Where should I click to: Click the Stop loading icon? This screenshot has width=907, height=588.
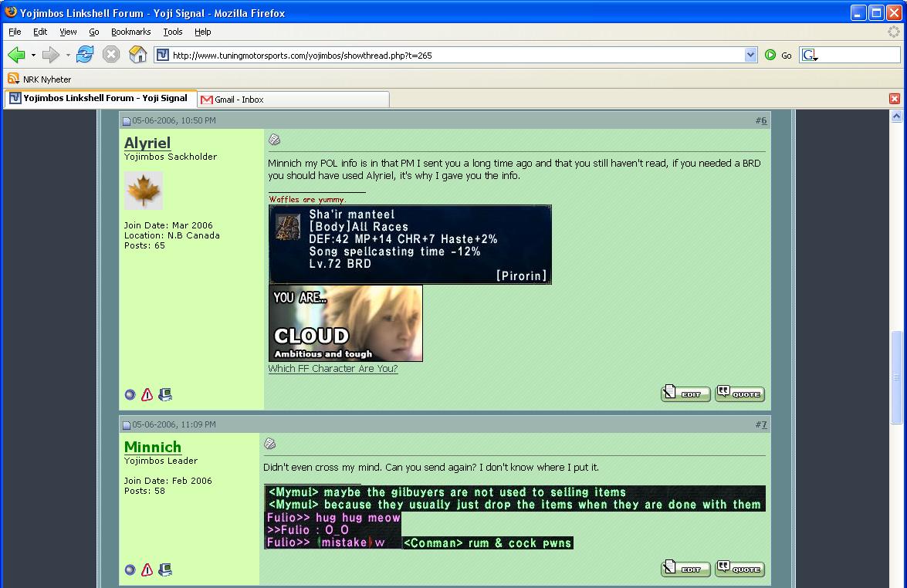(x=111, y=55)
